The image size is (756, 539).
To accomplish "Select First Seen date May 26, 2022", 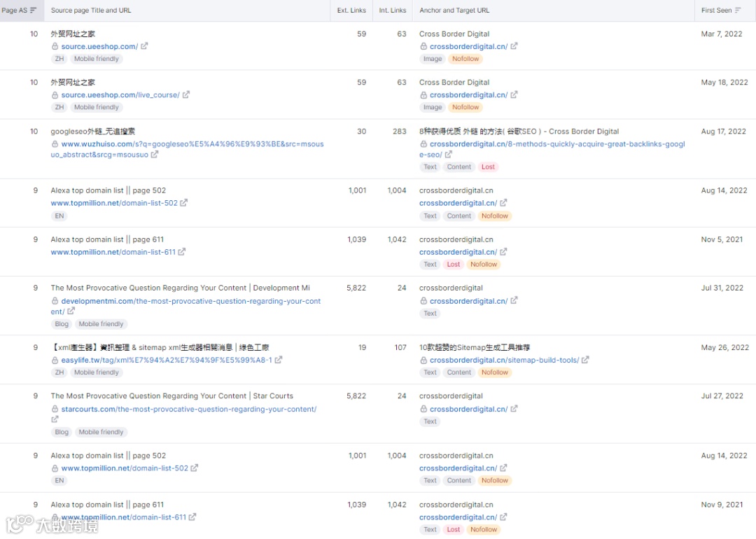I will [x=724, y=347].
